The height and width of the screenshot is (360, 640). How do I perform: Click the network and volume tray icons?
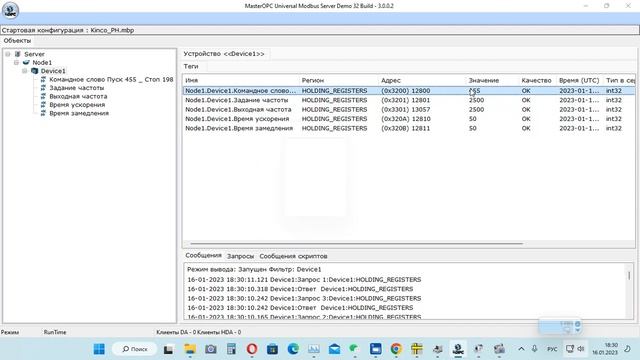pos(575,349)
